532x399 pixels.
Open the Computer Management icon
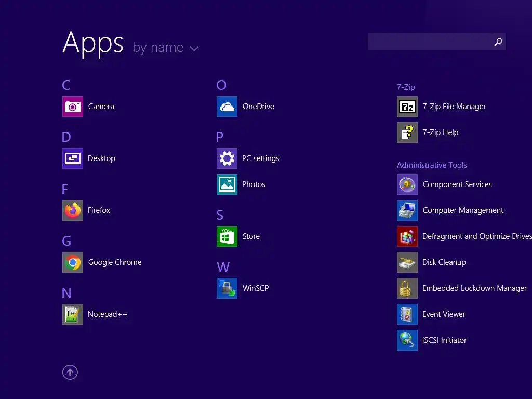[407, 210]
